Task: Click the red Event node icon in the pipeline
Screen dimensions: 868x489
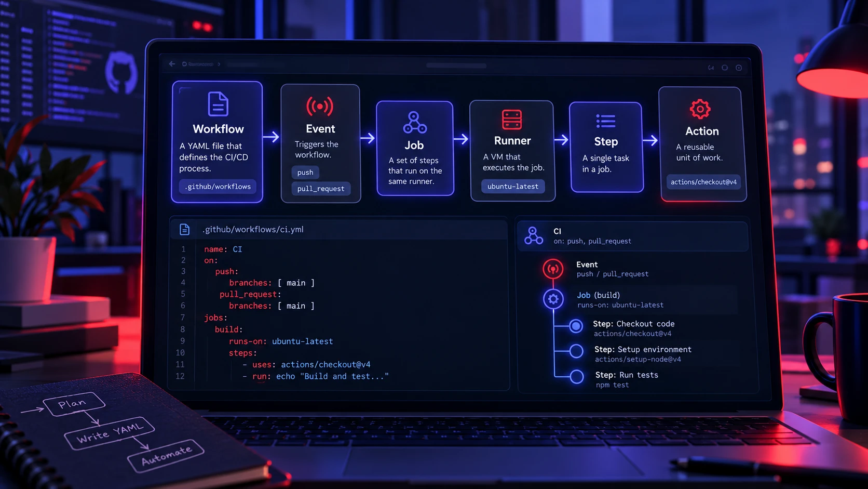Action: point(553,269)
